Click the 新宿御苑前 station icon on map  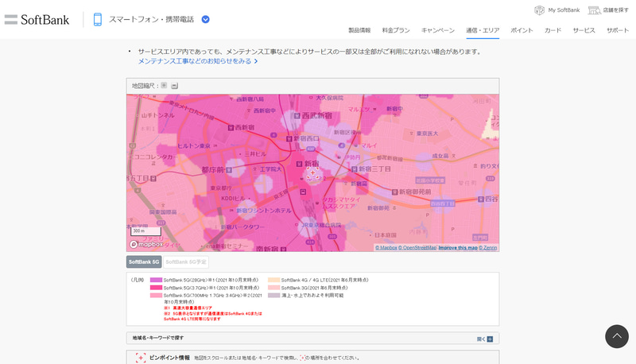pyautogui.click(x=394, y=192)
